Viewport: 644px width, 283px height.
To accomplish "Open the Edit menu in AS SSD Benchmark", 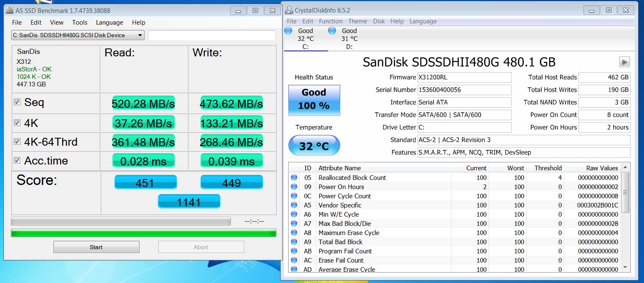I will [36, 23].
